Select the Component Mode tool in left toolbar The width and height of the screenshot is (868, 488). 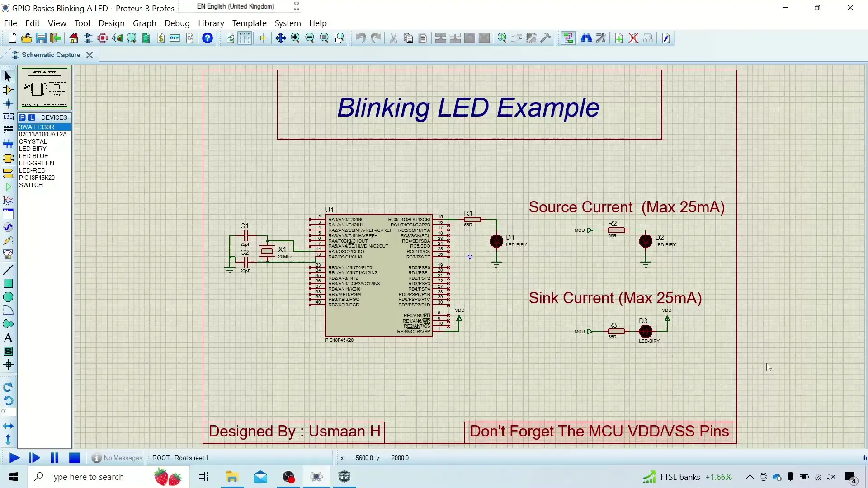8,91
